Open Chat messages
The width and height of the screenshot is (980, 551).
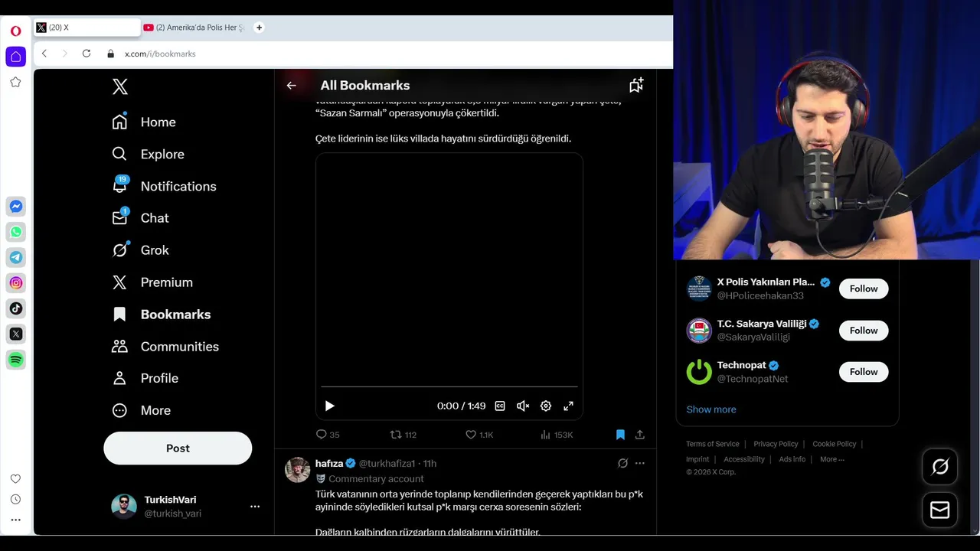click(x=140, y=218)
